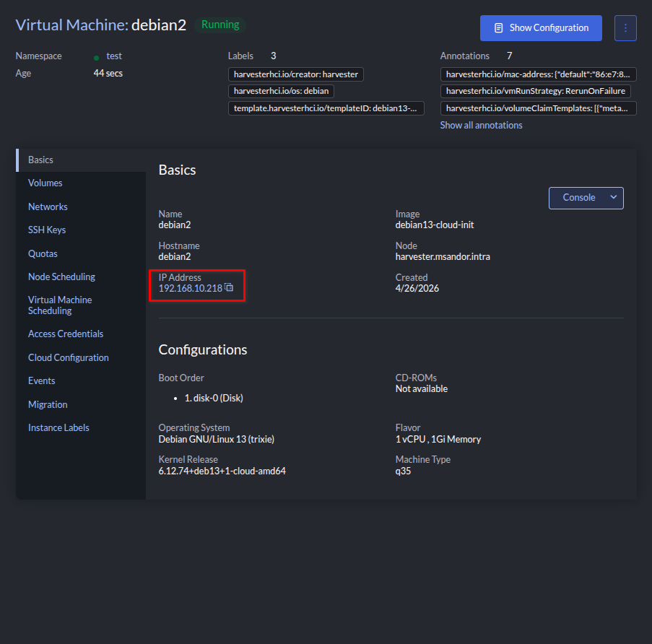This screenshot has height=644, width=652.
Task: Go to the Quotas tab
Action: pos(43,253)
